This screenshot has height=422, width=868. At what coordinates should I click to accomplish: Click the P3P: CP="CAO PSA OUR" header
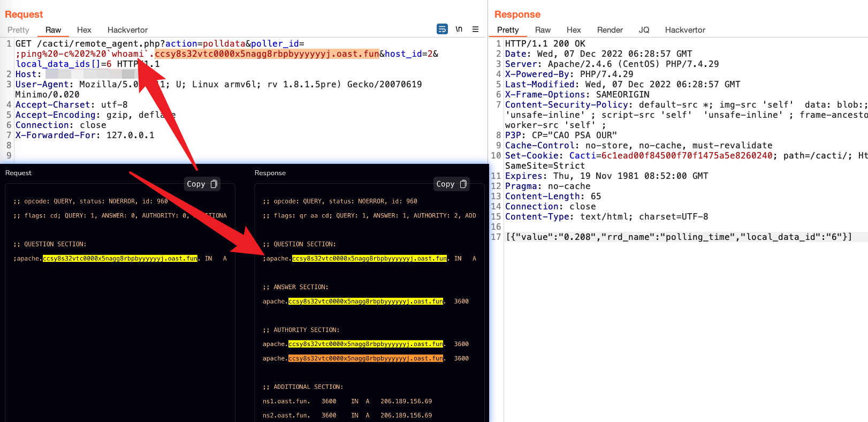[561, 135]
